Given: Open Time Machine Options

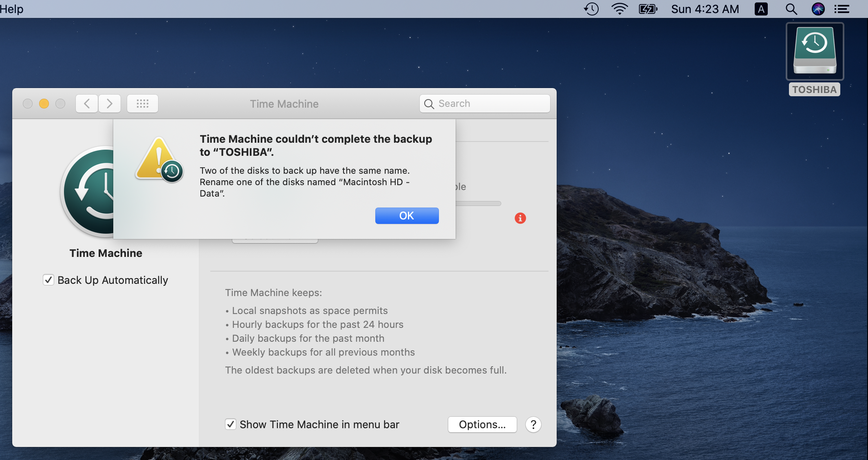Looking at the screenshot, I should pyautogui.click(x=482, y=425).
